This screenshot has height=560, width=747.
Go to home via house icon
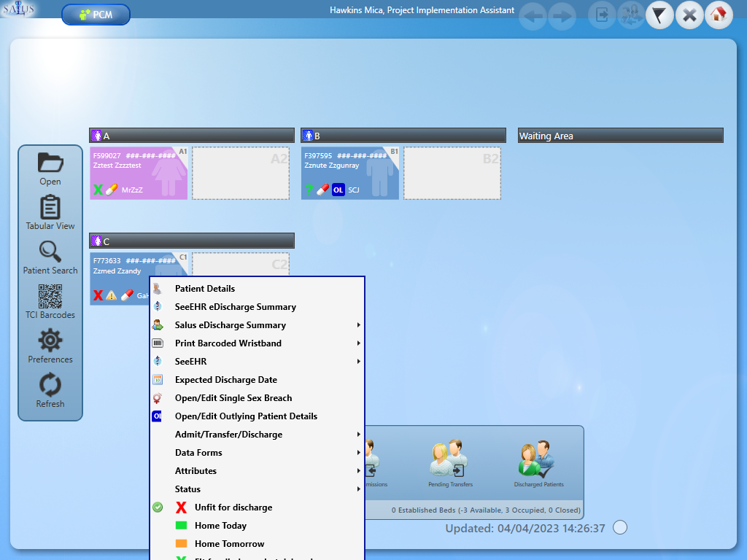pos(719,15)
